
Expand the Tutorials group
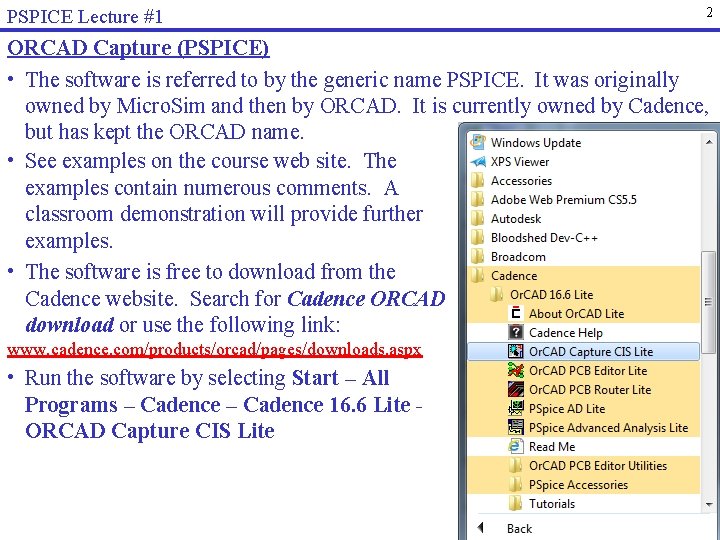point(584,503)
